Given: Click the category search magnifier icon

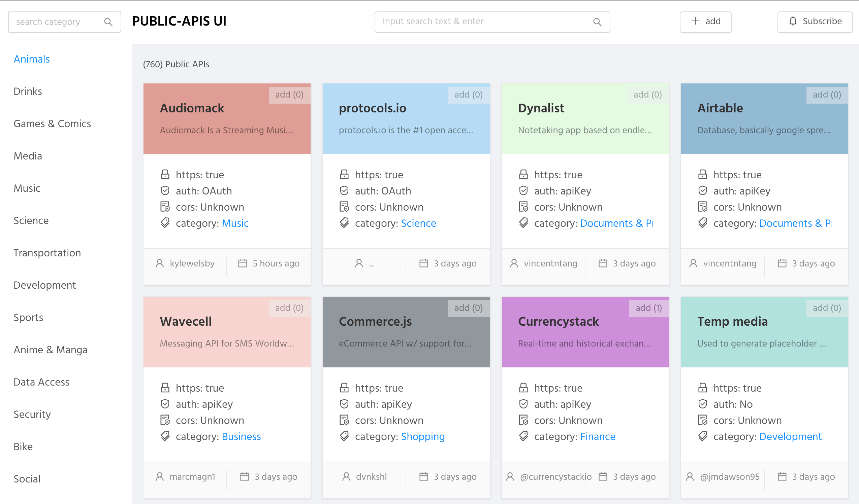Looking at the screenshot, I should (108, 22).
